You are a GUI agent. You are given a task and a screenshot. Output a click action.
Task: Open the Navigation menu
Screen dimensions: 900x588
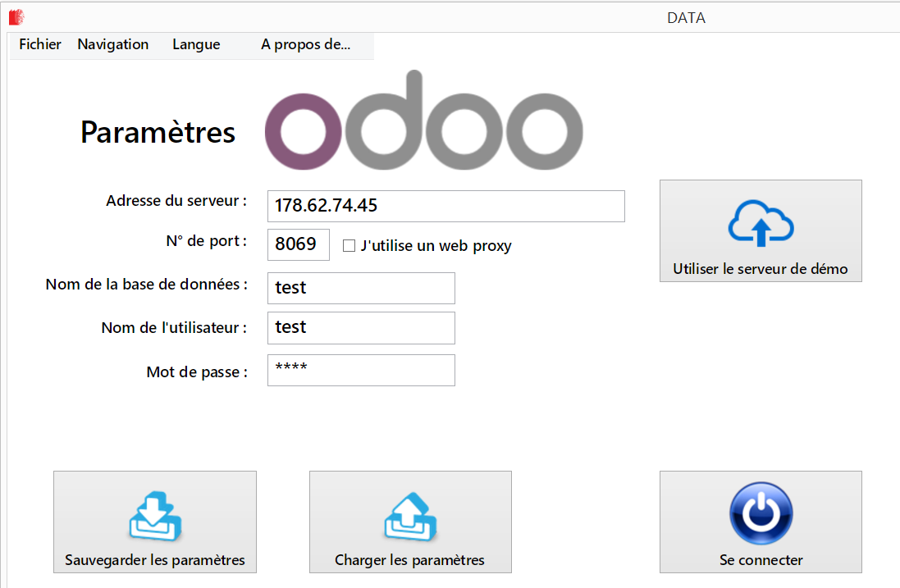click(x=113, y=45)
